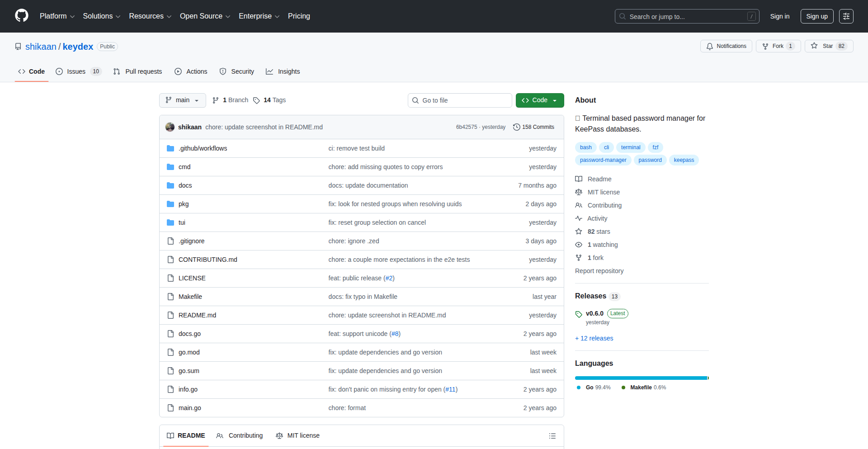Viewport: 868px width, 449px height.
Task: Click the Sign up button
Action: tap(816, 16)
